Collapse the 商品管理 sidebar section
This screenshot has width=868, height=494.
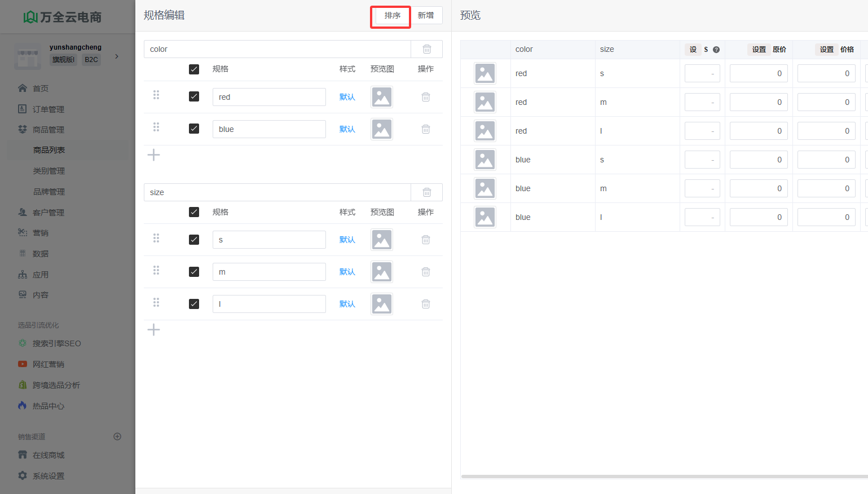pyautogui.click(x=48, y=130)
